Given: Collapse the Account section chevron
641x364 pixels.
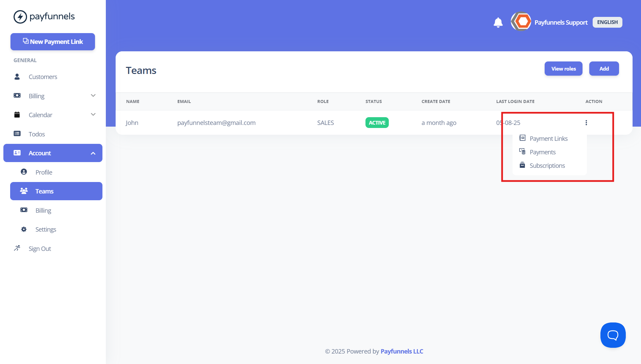Looking at the screenshot, I should click(x=93, y=153).
